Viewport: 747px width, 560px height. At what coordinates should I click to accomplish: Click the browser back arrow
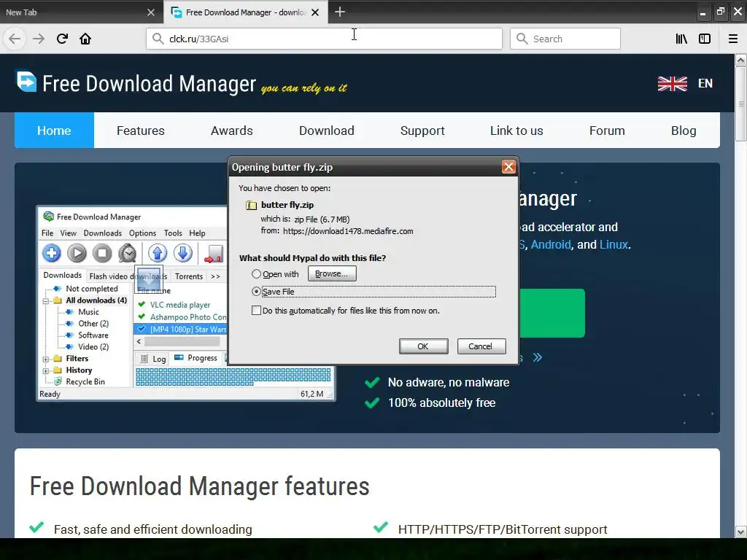tap(15, 39)
